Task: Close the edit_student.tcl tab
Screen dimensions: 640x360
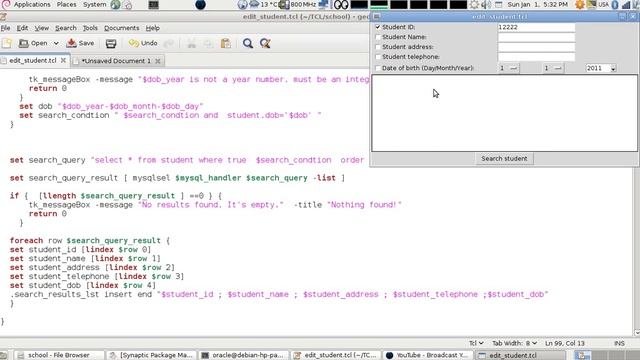Action: pyautogui.click(x=63, y=60)
